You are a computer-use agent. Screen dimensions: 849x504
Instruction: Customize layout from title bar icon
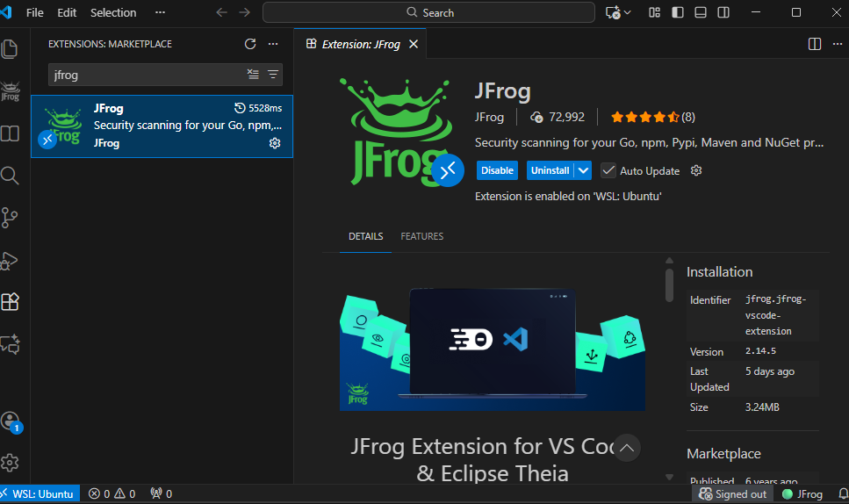click(x=655, y=12)
